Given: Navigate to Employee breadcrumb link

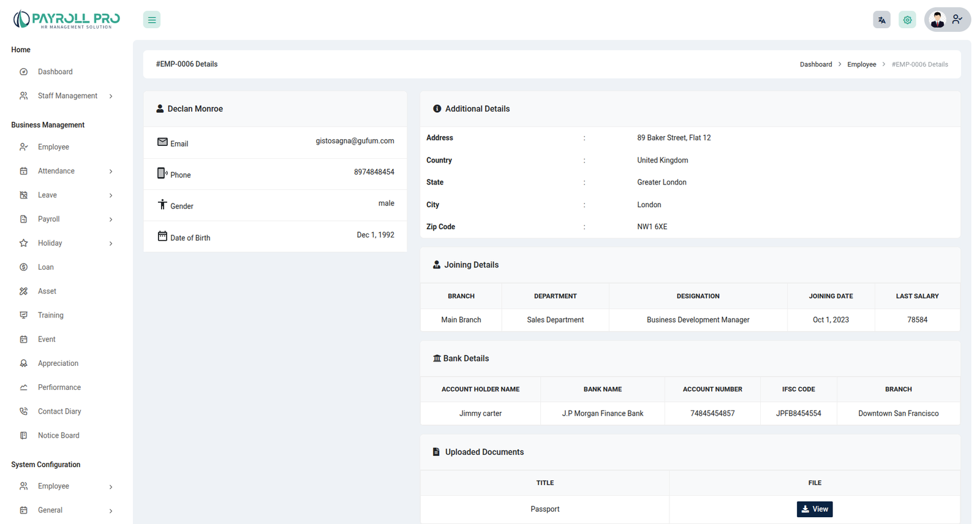Looking at the screenshot, I should (x=861, y=64).
